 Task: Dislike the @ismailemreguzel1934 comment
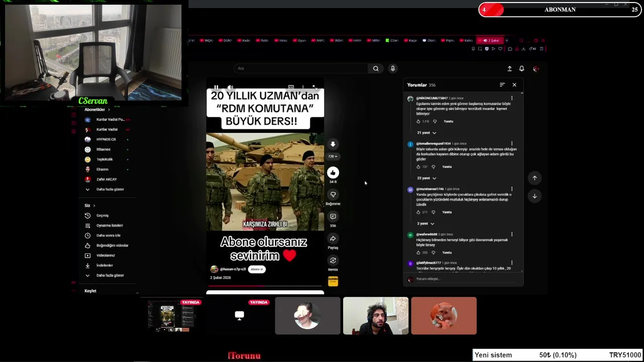tap(433, 166)
